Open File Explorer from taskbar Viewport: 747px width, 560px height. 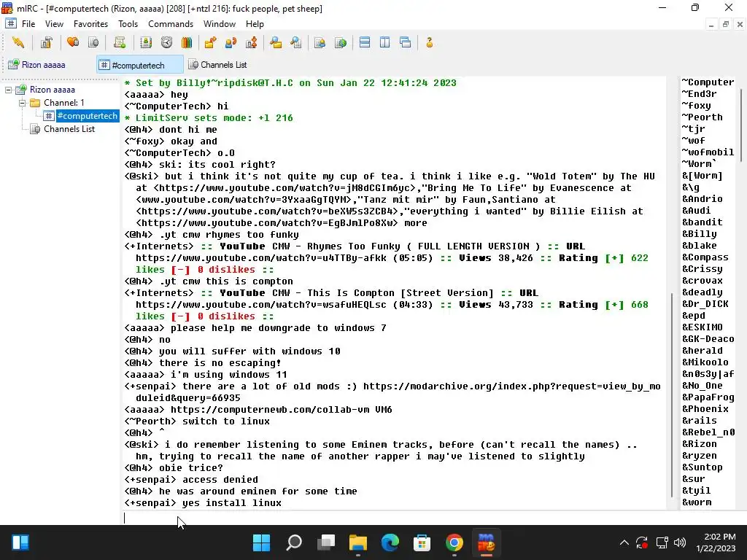coord(357,542)
